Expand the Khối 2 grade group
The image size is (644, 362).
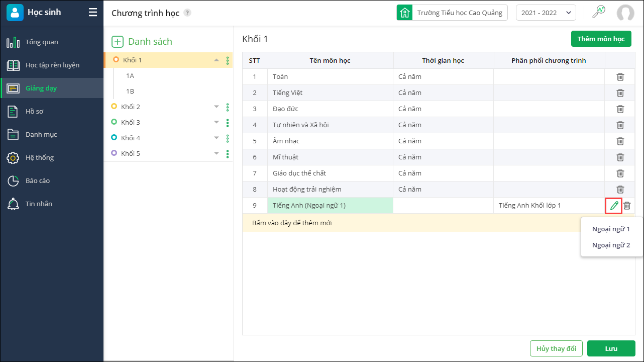tap(217, 107)
